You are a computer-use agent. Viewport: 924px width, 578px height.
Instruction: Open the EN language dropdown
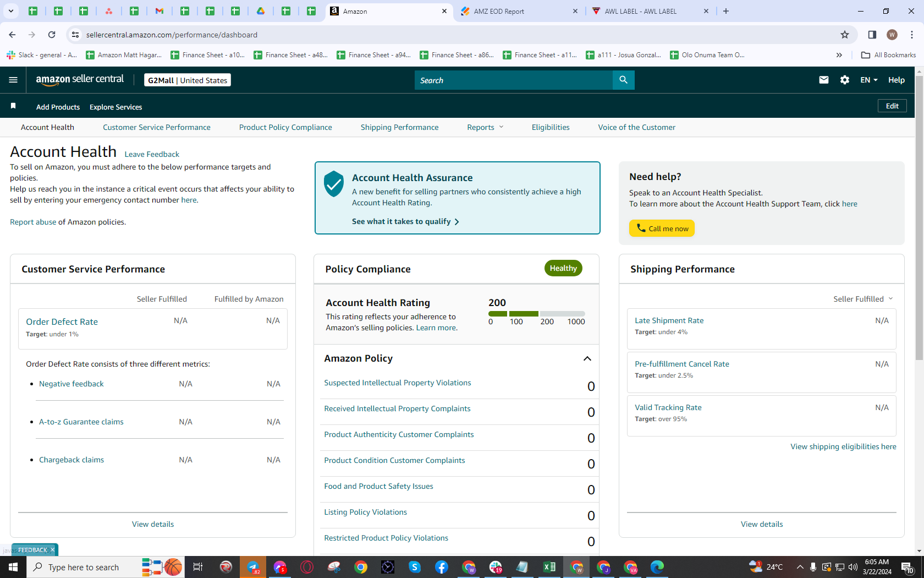[869, 80]
